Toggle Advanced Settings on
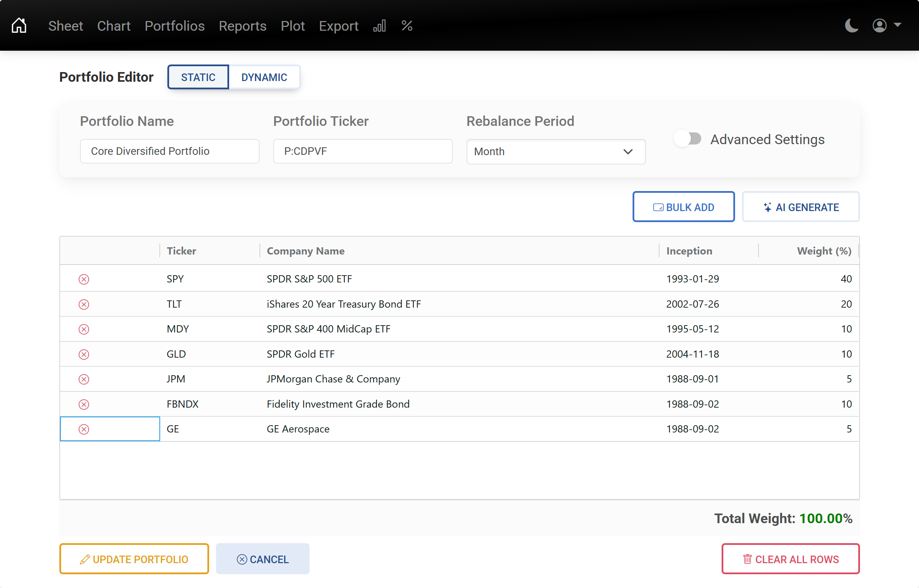Viewport: 919px width, 588px height. tap(687, 139)
